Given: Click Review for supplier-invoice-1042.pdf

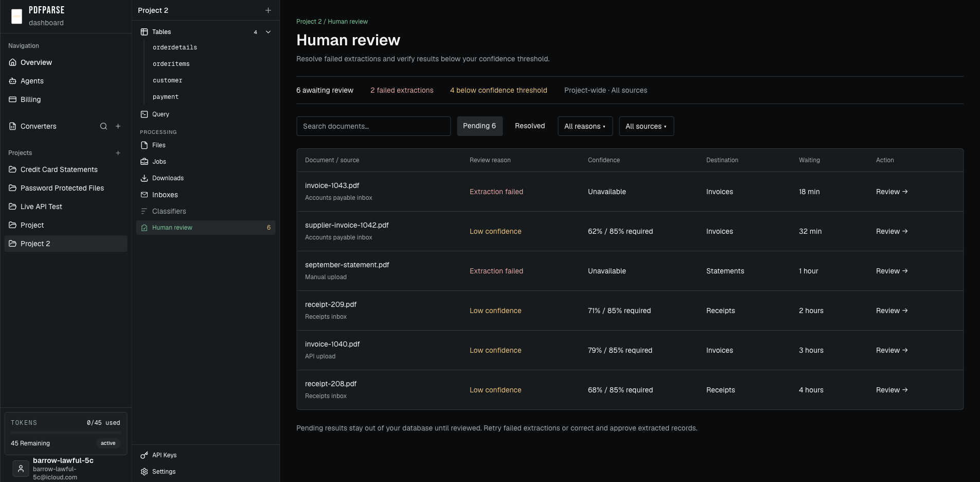Looking at the screenshot, I should click(x=892, y=231).
